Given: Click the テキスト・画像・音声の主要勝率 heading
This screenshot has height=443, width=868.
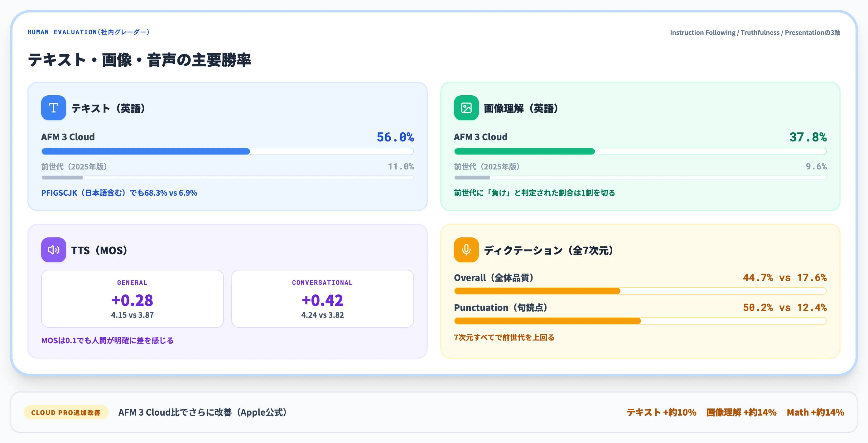Looking at the screenshot, I should click(x=139, y=60).
